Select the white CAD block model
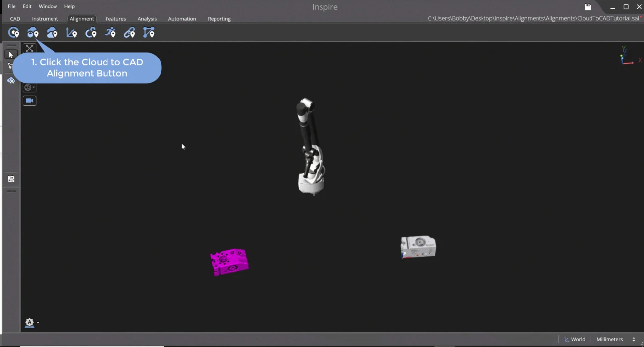644x347 pixels. click(419, 247)
